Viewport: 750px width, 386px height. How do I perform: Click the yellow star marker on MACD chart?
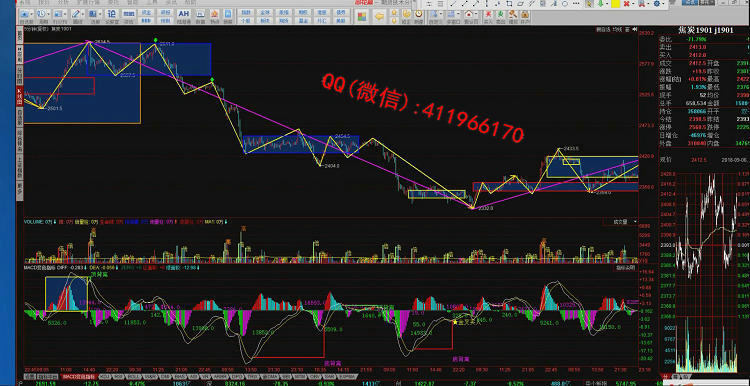click(454, 321)
